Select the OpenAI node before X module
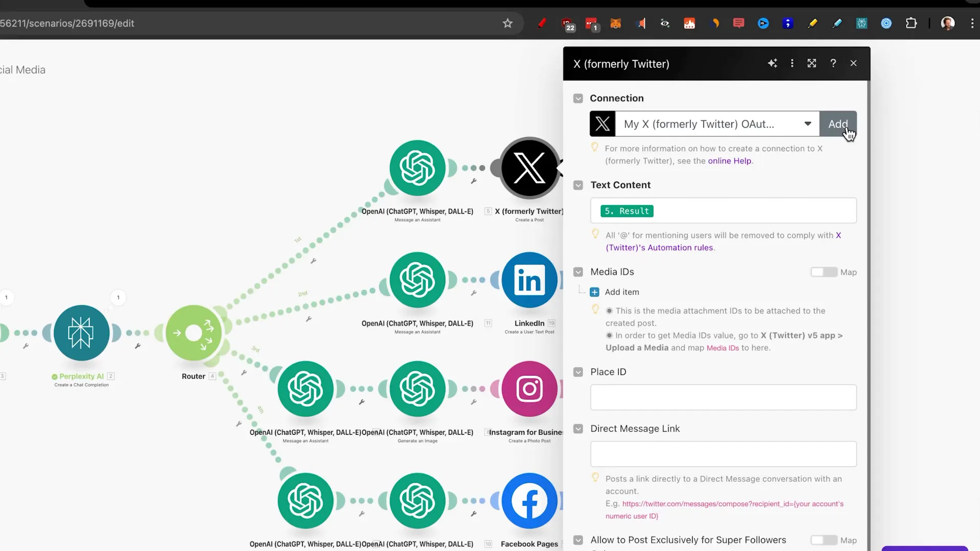Image resolution: width=980 pixels, height=551 pixels. pos(418,168)
